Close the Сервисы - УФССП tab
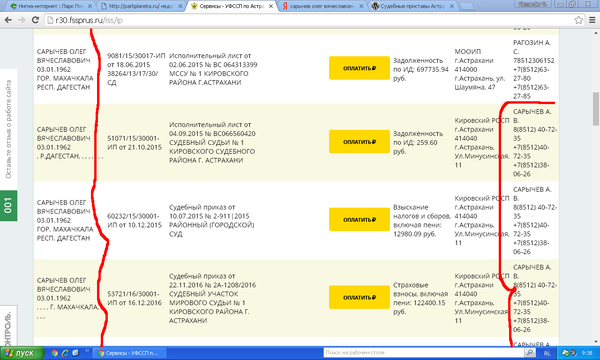The height and width of the screenshot is (360, 600). pyautogui.click(x=271, y=6)
